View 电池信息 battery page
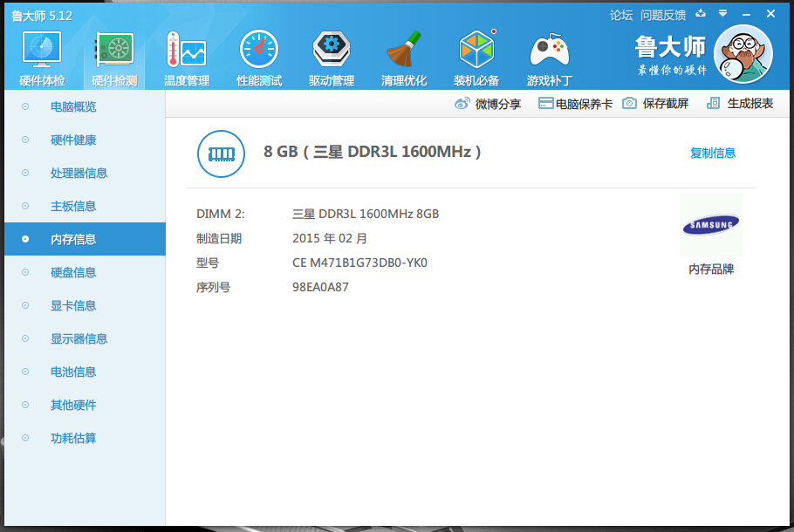This screenshot has width=794, height=532. click(x=86, y=372)
